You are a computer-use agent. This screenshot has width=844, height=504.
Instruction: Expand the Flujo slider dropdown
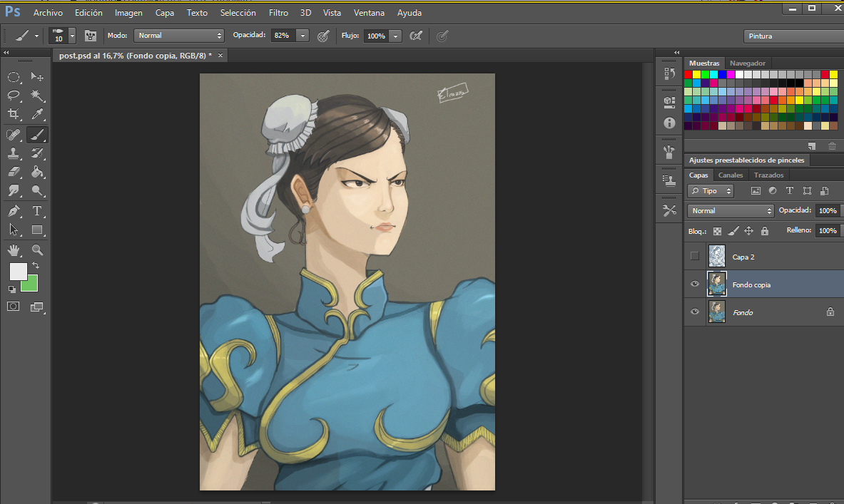click(x=396, y=36)
